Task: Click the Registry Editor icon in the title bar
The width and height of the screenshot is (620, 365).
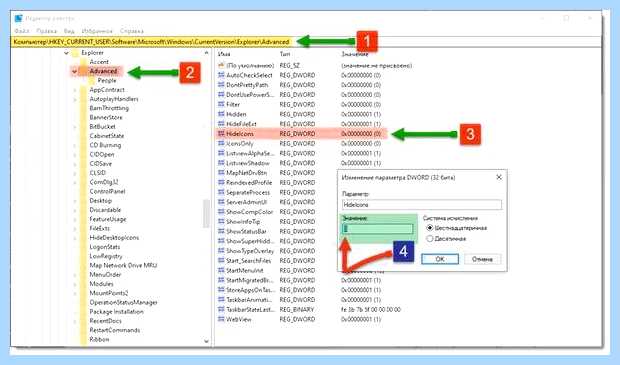Action: click(18, 18)
